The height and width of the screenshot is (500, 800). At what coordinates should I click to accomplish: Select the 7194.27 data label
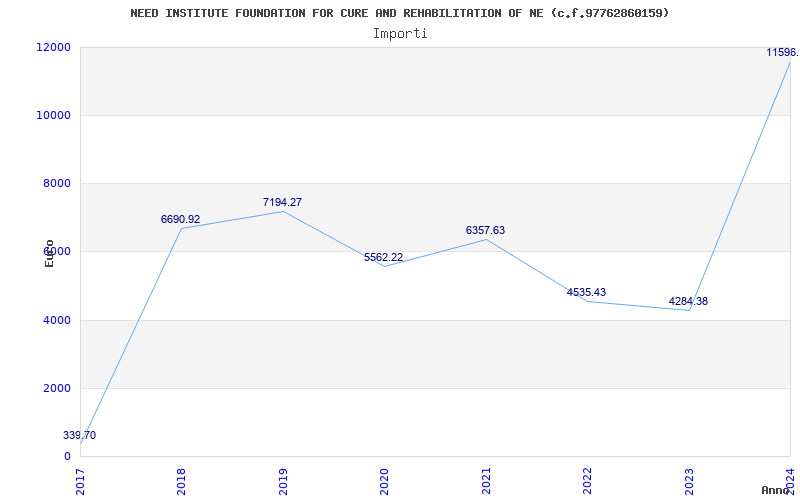[x=282, y=202]
